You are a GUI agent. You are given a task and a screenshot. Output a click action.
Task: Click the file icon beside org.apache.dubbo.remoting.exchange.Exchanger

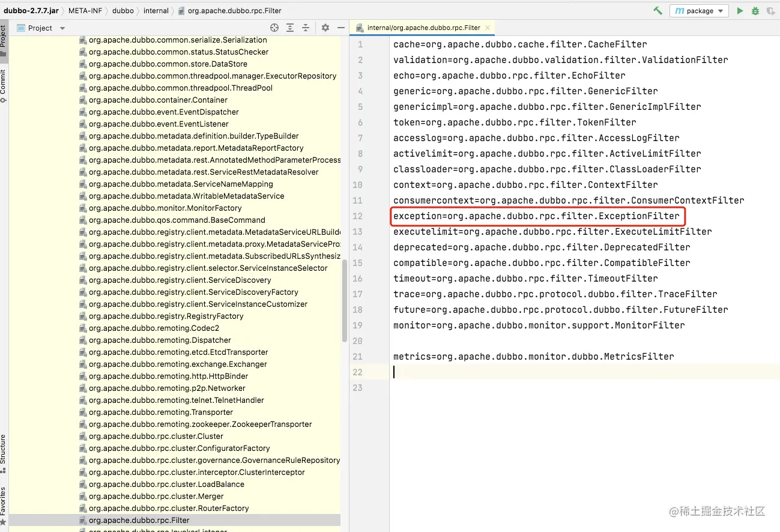83,364
